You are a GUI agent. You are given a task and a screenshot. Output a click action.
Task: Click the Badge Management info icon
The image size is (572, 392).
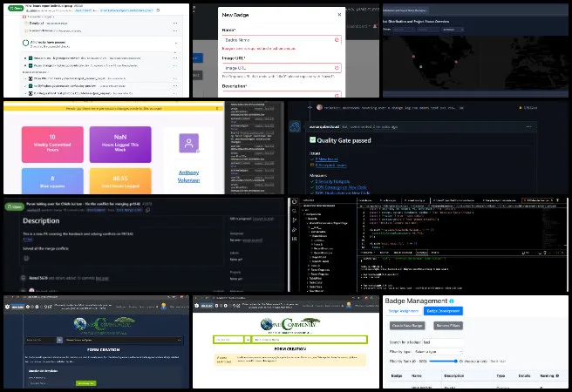pyautogui.click(x=452, y=301)
